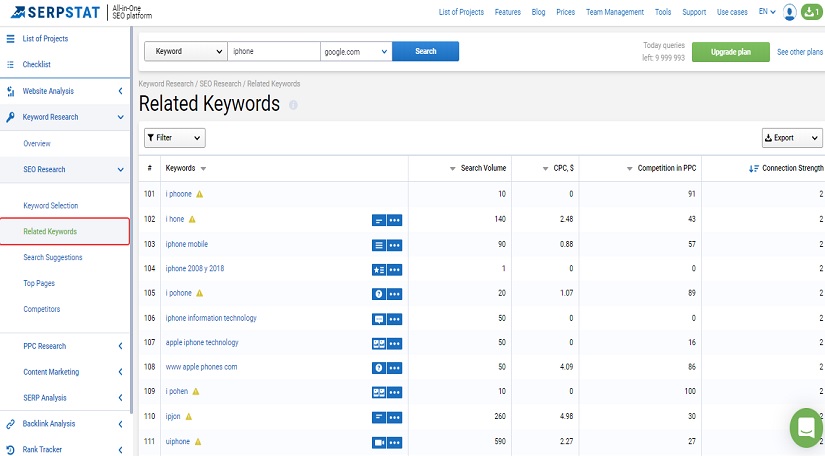Open three-dots menu in 'i hone' row
This screenshot has height=456, width=825.
395,220
